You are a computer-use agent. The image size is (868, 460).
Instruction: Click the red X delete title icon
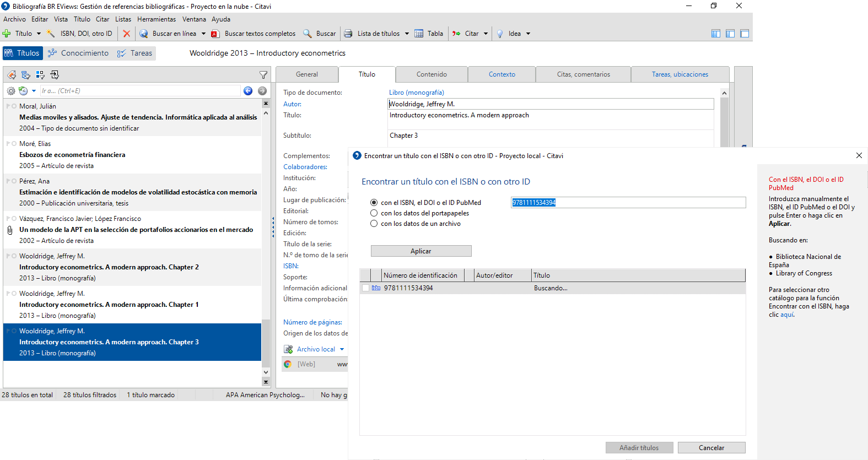[x=127, y=34]
